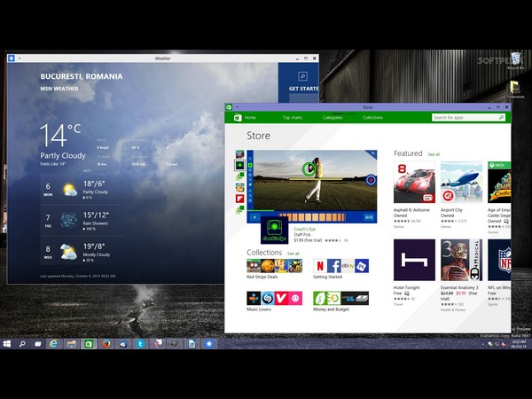Click See all next to Collections
Image resolution: width=532 pixels, height=399 pixels.
pos(293,254)
